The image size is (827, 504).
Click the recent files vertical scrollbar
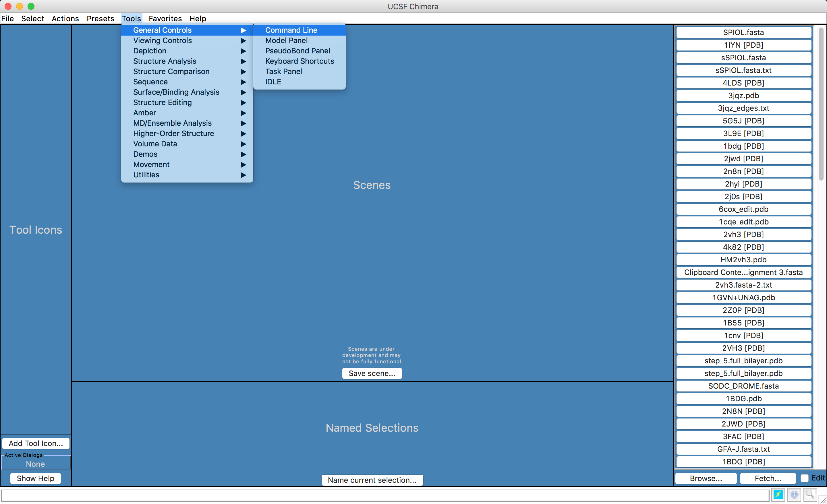click(821, 104)
